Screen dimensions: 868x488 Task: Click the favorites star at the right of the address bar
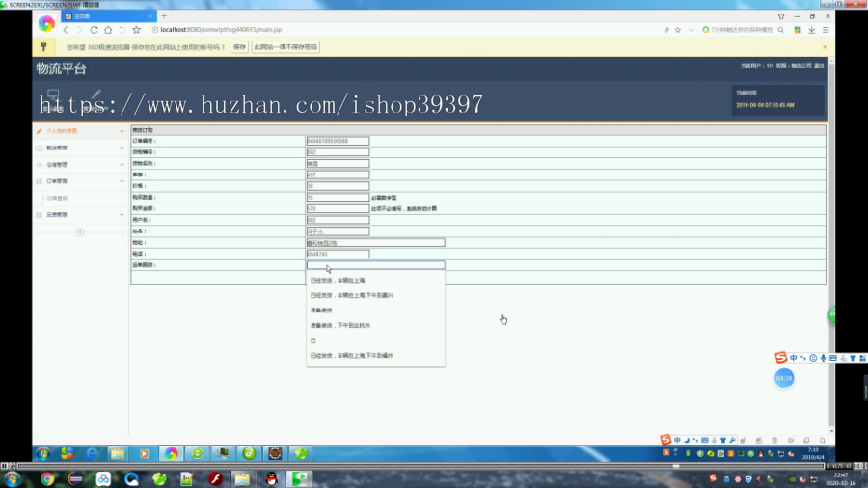pos(678,30)
